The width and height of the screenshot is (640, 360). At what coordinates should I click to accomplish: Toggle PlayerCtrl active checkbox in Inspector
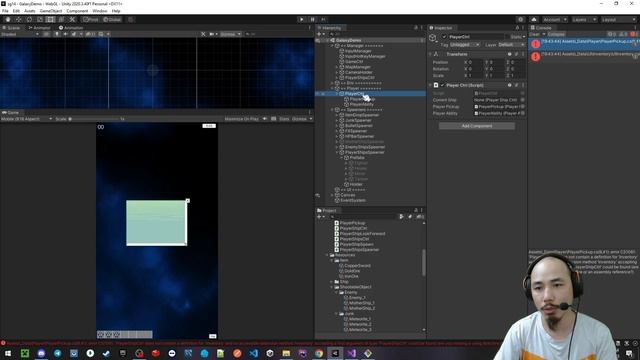pyautogui.click(x=444, y=37)
